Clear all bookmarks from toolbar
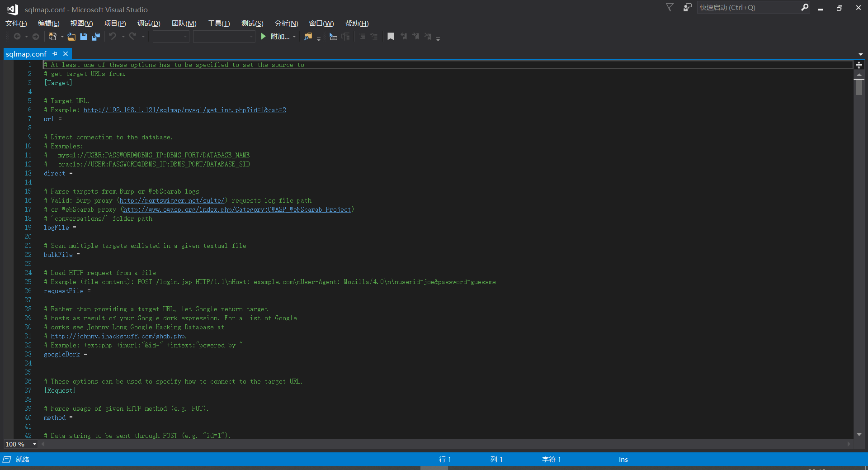The width and height of the screenshot is (868, 470). coord(428,37)
